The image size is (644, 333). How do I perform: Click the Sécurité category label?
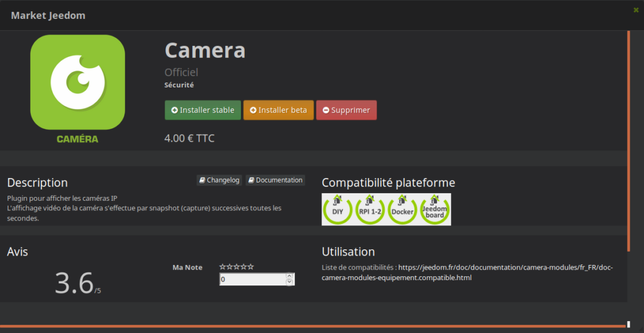(179, 85)
